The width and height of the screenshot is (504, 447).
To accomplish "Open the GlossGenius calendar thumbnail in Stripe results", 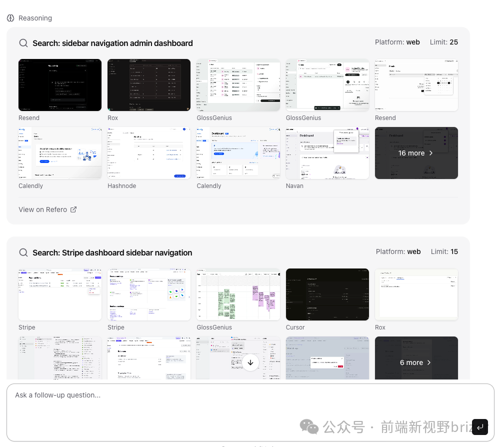I will coord(238,294).
